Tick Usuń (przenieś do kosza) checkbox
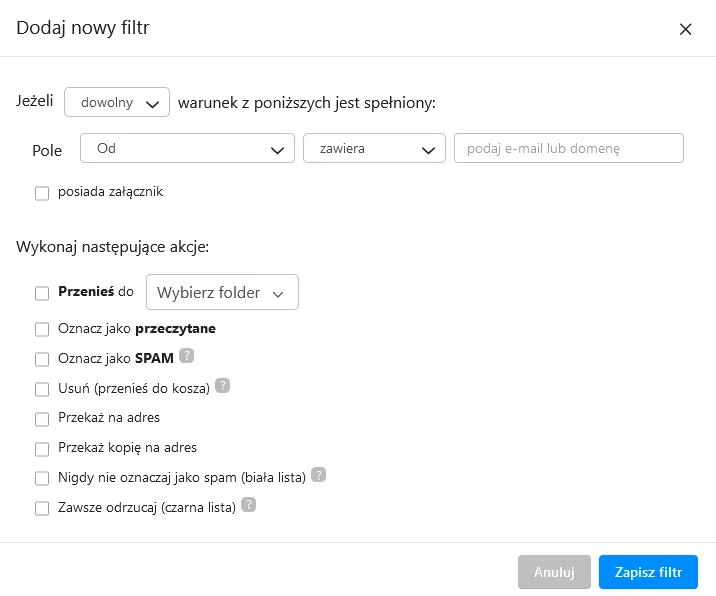The width and height of the screenshot is (716, 596). [x=42, y=390]
